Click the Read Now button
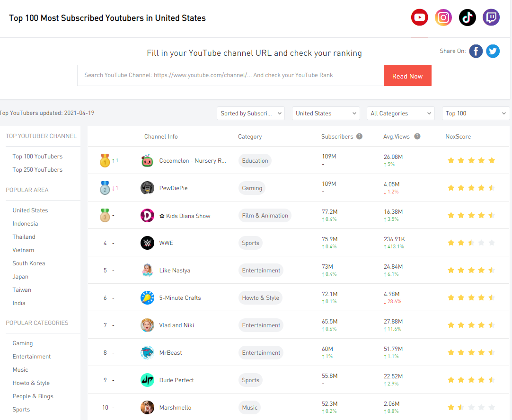Viewport: 512px width, 420px height. point(407,75)
